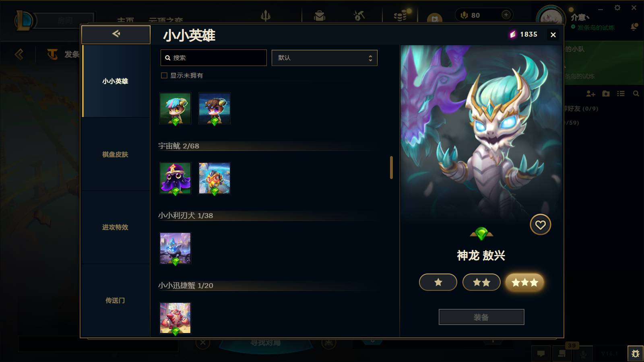
Task: Enable the 显示未拥有 checkbox
Action: coord(164,76)
